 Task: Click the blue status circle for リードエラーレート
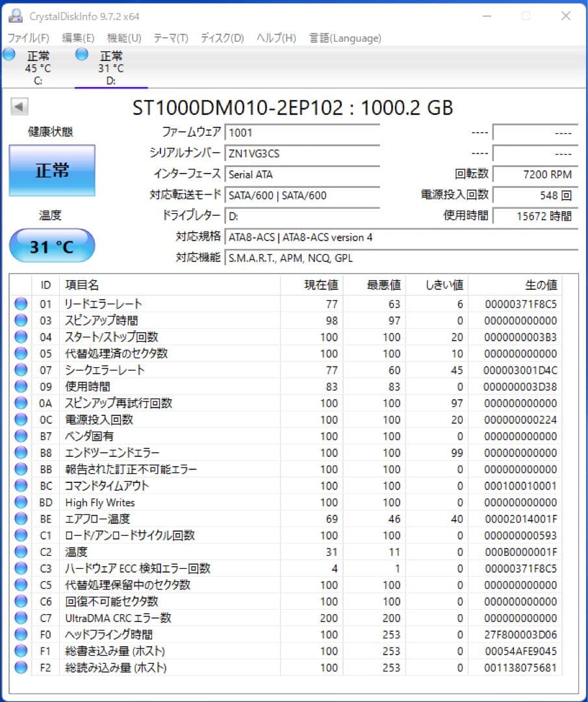20,304
